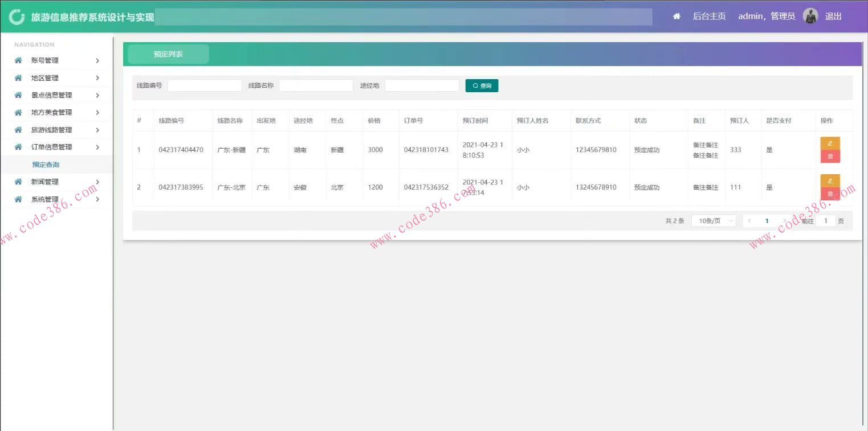Expand the 地方美食管理 menu chevron
Viewport: 868px width, 431px height.
click(97, 112)
